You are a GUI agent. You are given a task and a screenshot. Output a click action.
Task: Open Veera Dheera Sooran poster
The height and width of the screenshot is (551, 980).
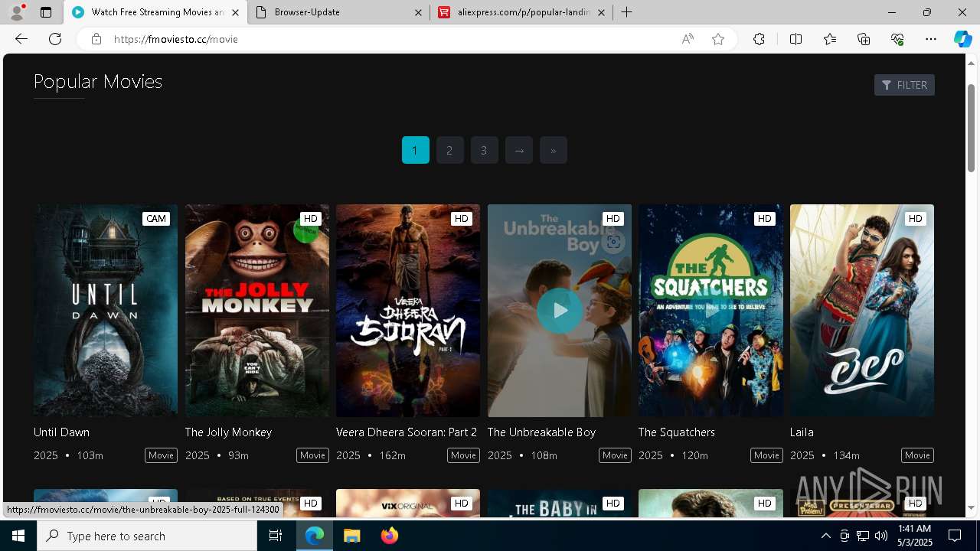[x=408, y=310]
